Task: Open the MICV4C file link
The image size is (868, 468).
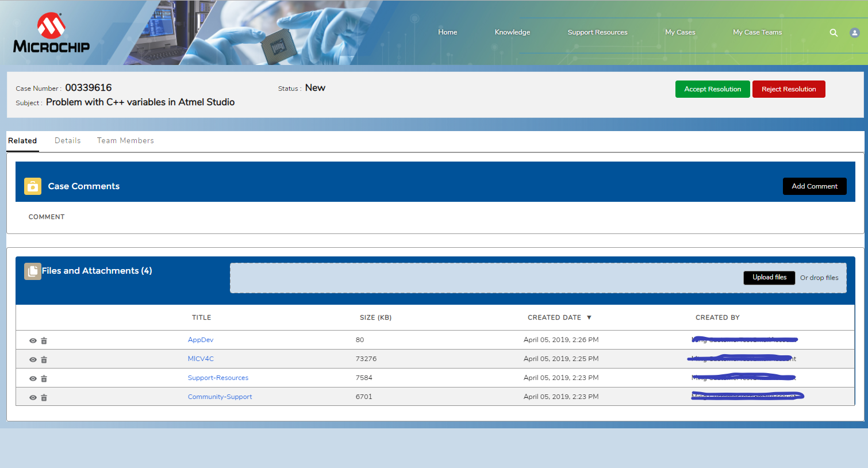Action: click(x=201, y=359)
